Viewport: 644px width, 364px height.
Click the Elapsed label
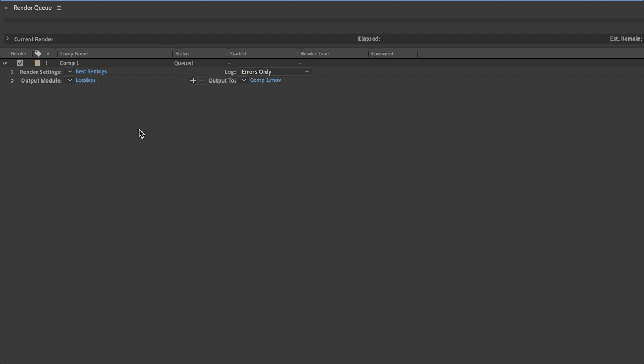(369, 39)
